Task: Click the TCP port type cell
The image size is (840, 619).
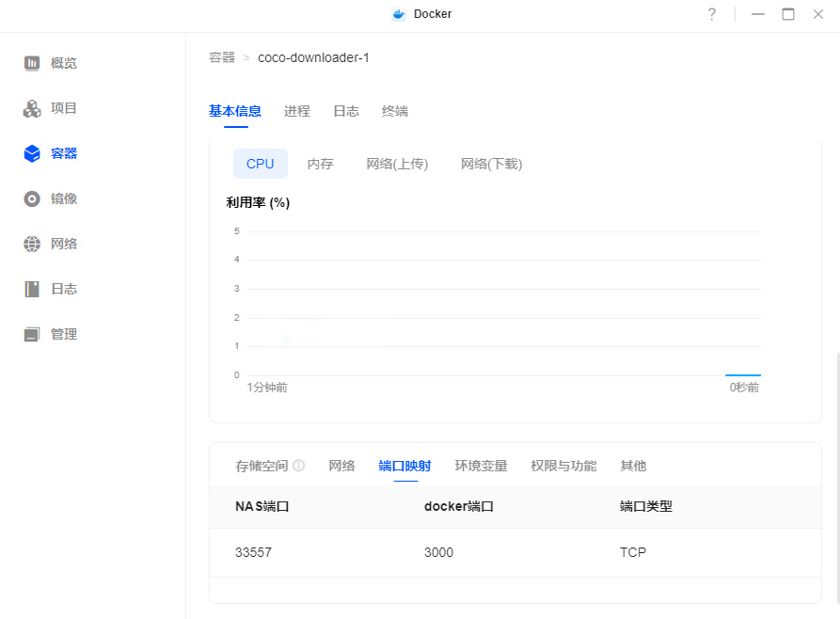Action: 633,552
